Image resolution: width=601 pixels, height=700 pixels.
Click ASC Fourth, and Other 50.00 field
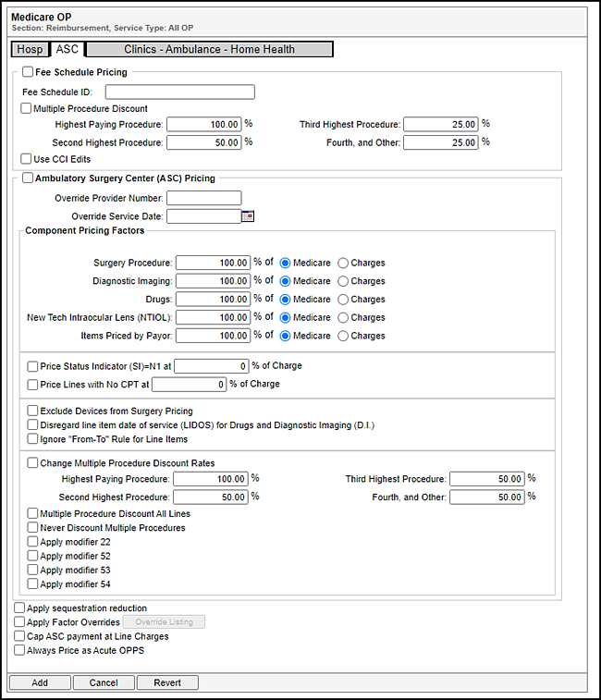[487, 497]
